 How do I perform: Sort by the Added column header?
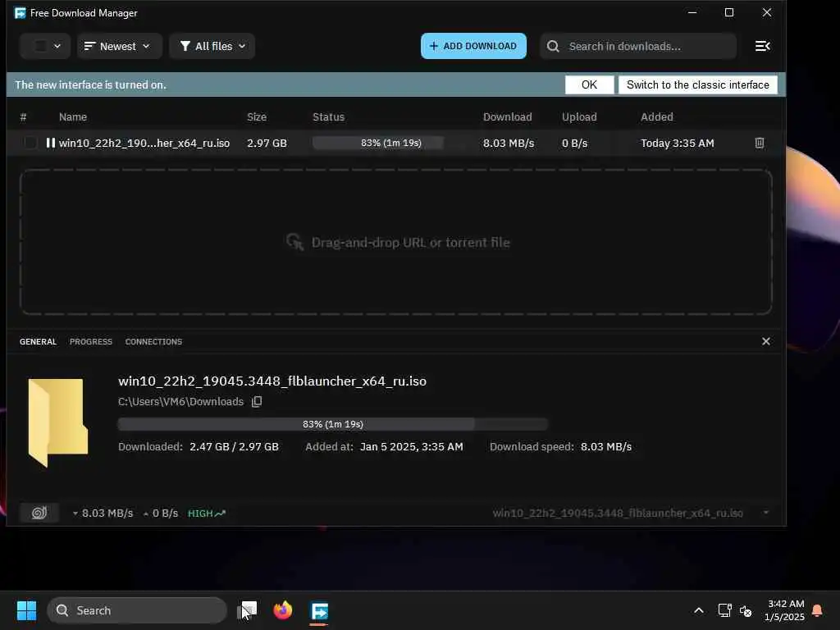(657, 116)
